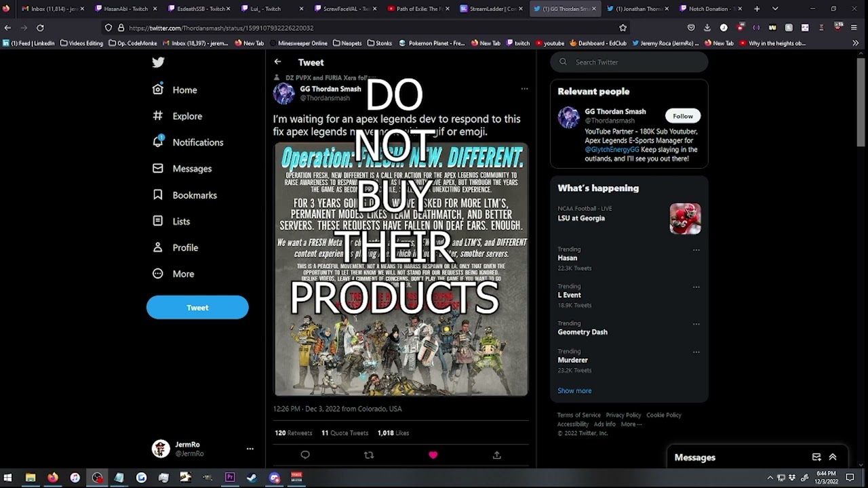Screen dimensions: 868x488
Task: Toggle the pink heart like icon
Action: [433, 455]
